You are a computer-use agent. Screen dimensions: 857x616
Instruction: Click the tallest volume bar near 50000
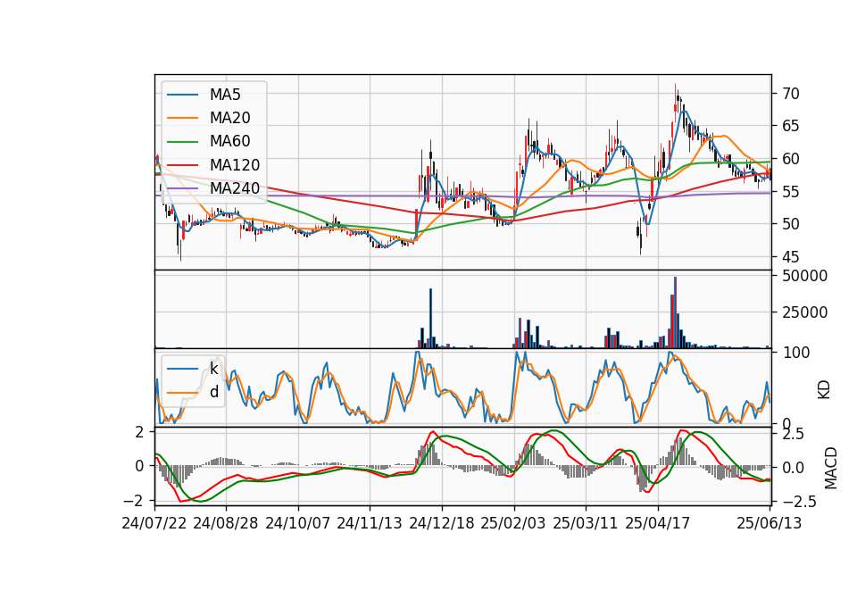click(676, 312)
